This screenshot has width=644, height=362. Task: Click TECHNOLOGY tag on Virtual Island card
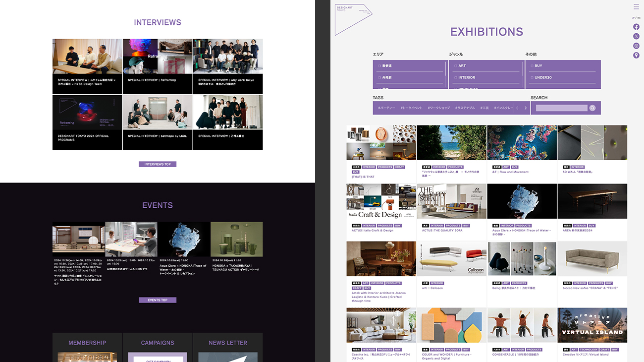pos(589,350)
